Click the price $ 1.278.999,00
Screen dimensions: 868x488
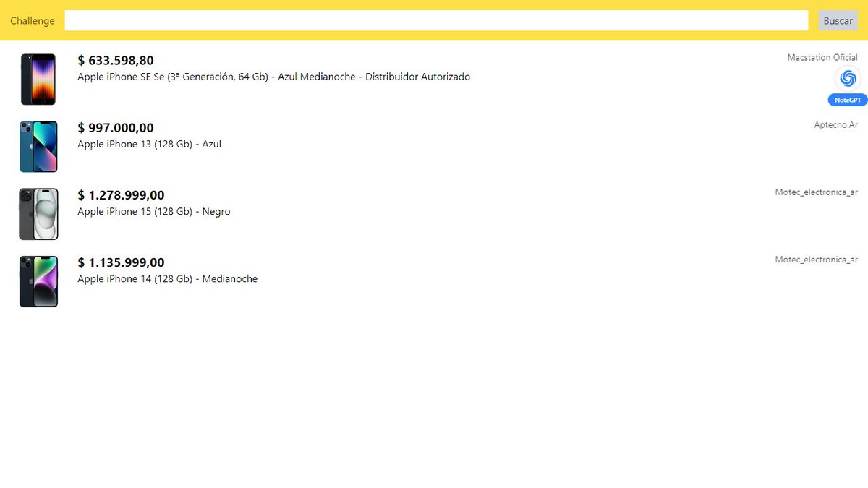click(x=121, y=195)
